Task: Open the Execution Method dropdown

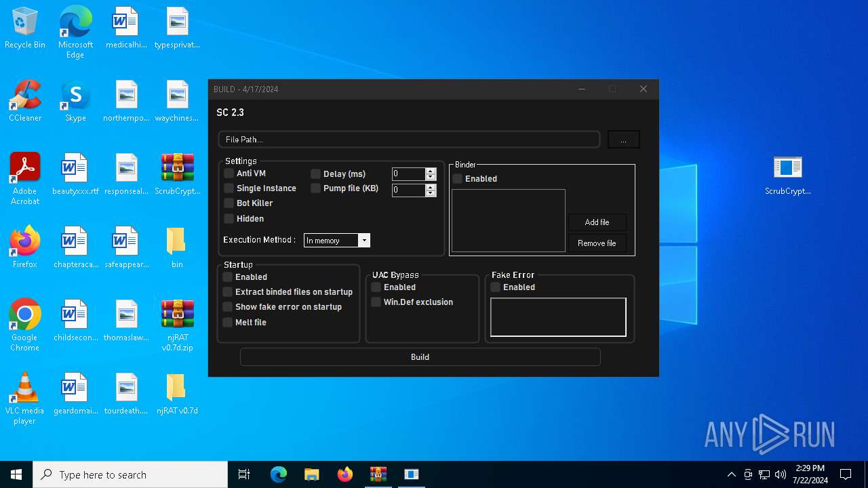Action: pyautogui.click(x=363, y=241)
